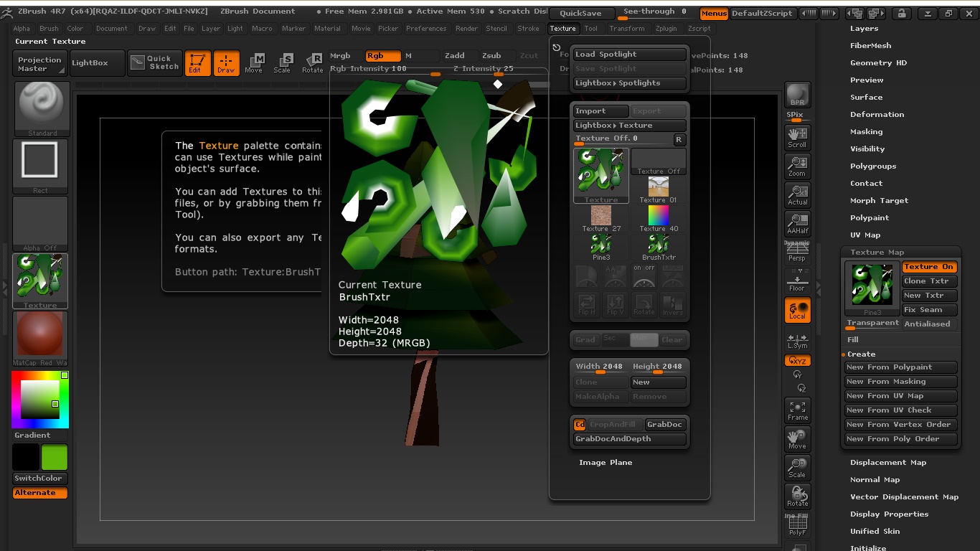Open the Lightbox Spotlights browser
The image size is (980, 551).
[x=628, y=83]
